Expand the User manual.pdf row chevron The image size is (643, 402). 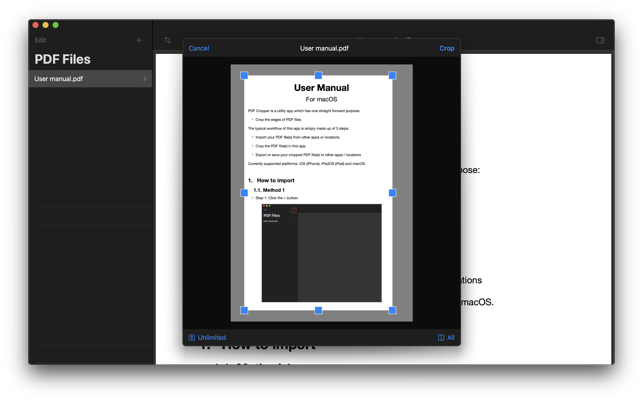coord(145,79)
